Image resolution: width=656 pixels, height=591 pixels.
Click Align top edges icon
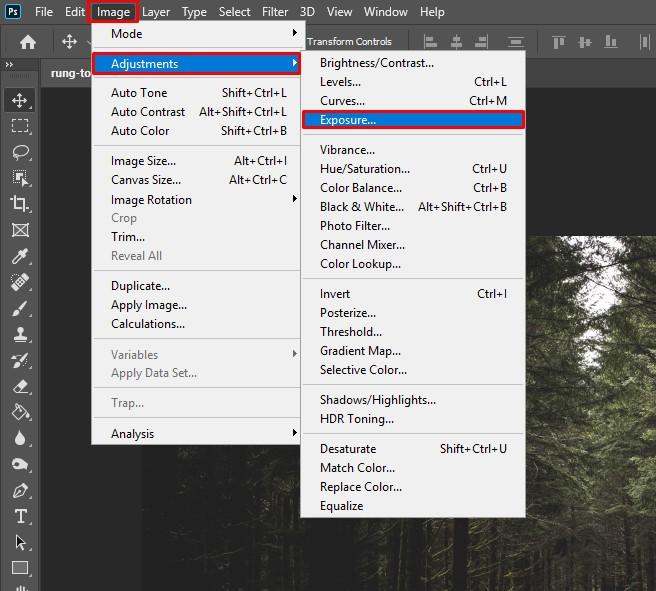(559, 42)
